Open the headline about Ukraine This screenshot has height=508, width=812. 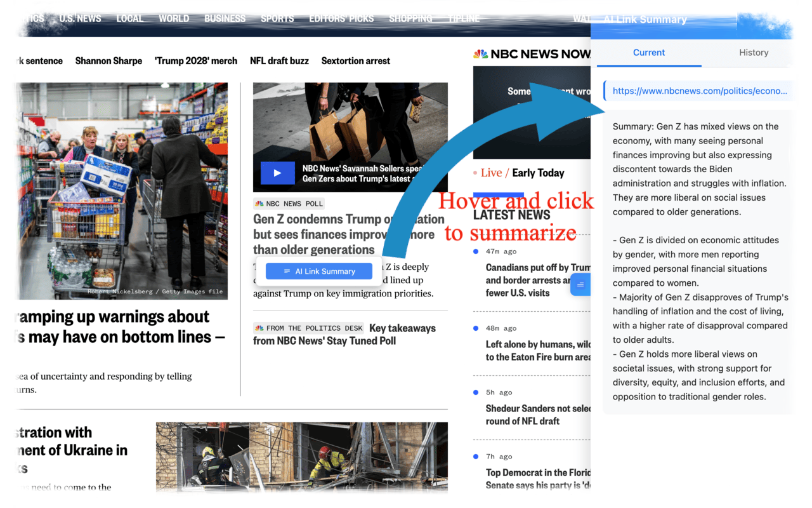(72, 450)
